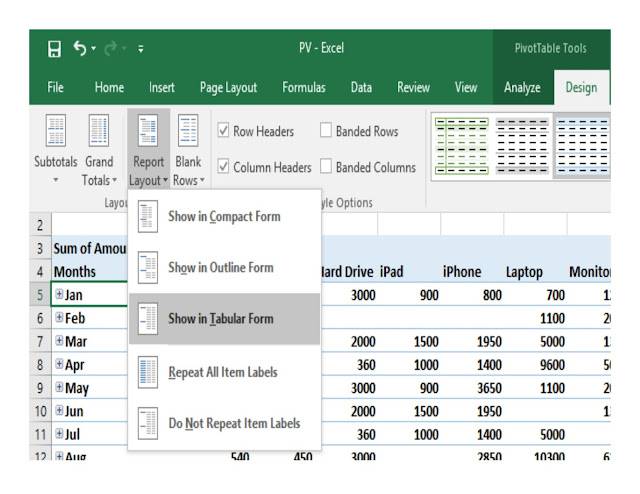
Task: Expand the Apr row group
Action: pos(59,364)
